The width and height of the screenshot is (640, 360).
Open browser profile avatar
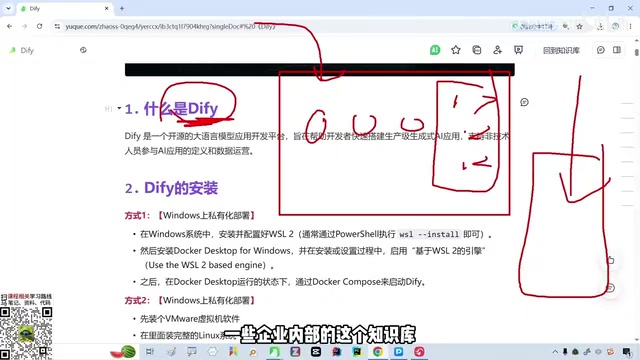pyautogui.click(x=616, y=26)
